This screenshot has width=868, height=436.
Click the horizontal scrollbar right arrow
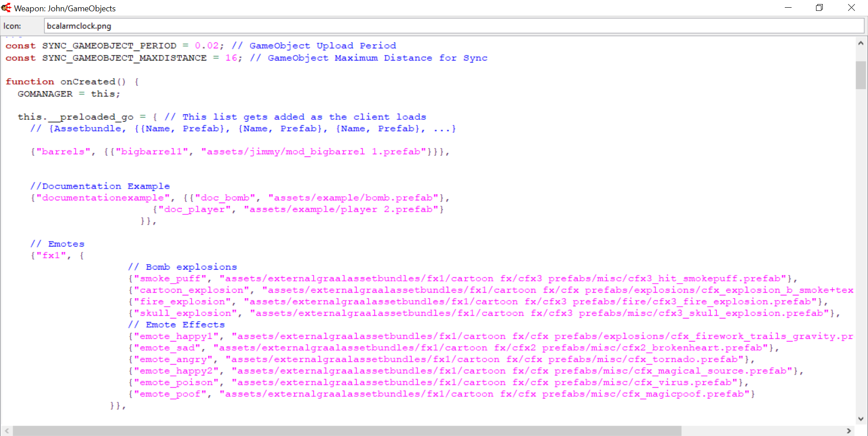849,431
